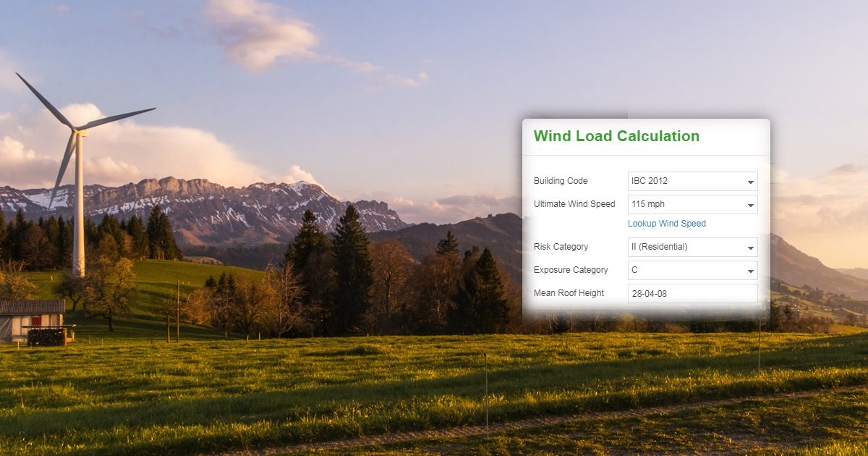The width and height of the screenshot is (868, 456).
Task: Click the Exposure Category dropdown arrow icon
Action: pyautogui.click(x=750, y=270)
